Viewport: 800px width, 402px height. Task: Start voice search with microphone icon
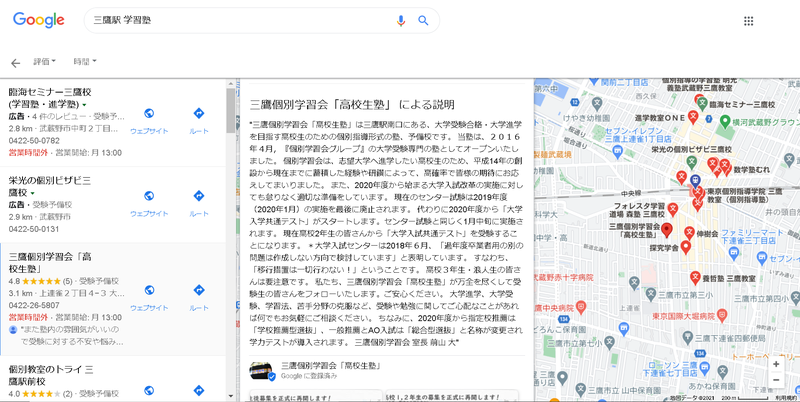tap(401, 20)
